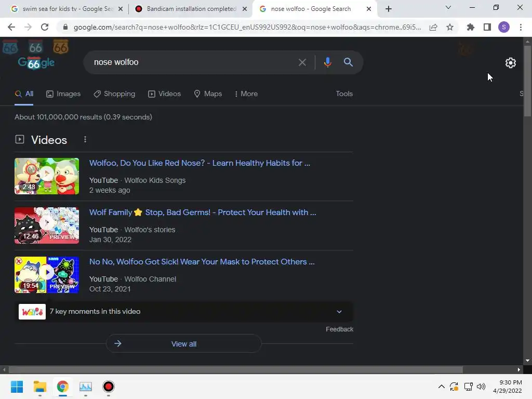Open the Extensions puzzle icon

point(470,27)
